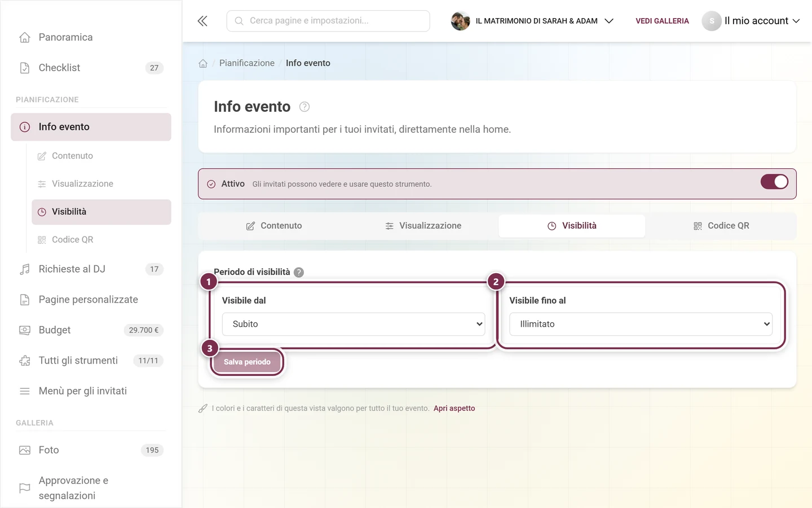The width and height of the screenshot is (812, 508).
Task: Click the 27 badge next to Checklist
Action: [154, 68]
